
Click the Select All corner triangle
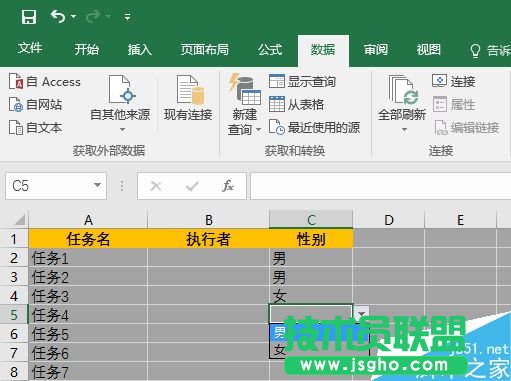[20, 220]
